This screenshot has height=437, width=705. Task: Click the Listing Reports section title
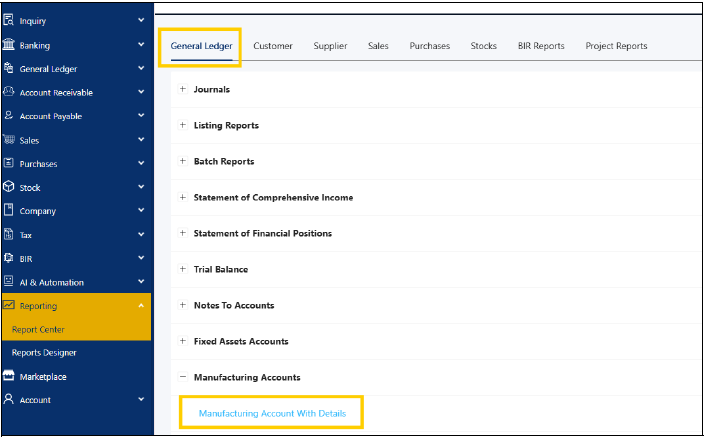226,125
